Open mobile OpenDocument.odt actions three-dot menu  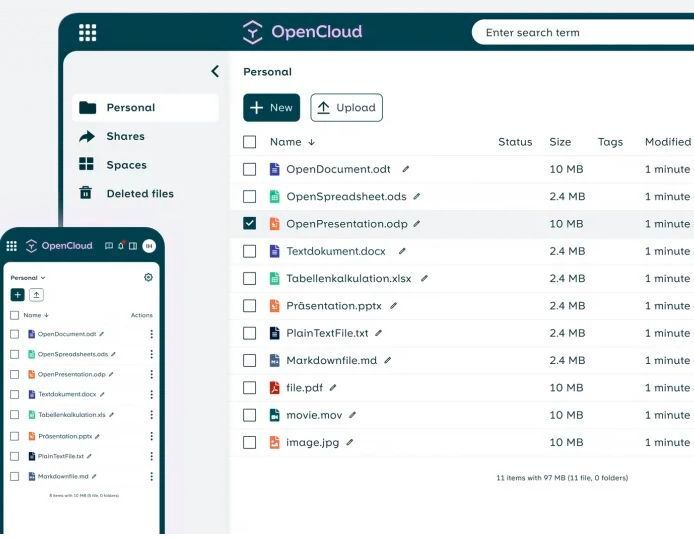[x=151, y=334]
